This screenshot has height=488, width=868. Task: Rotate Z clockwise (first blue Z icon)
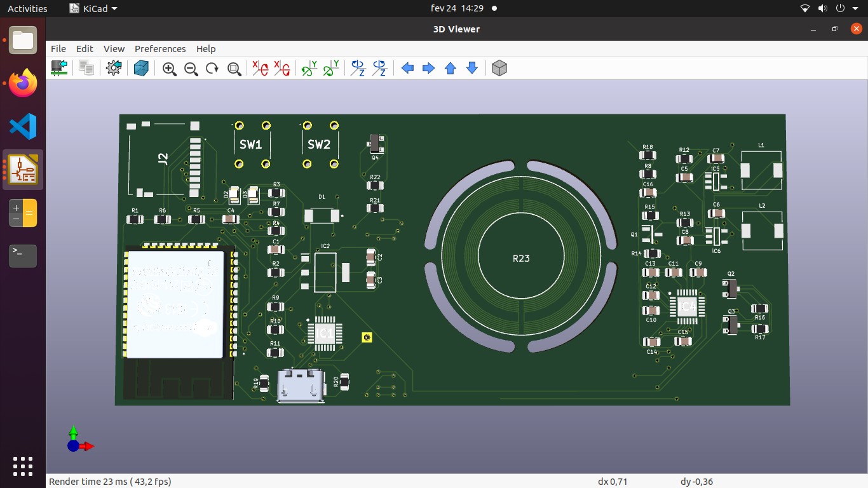tap(358, 69)
